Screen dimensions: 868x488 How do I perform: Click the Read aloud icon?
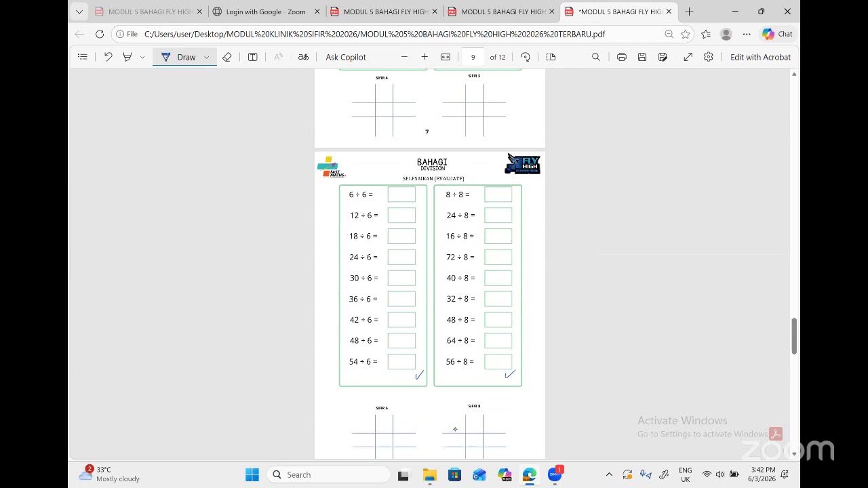pyautogui.click(x=278, y=57)
